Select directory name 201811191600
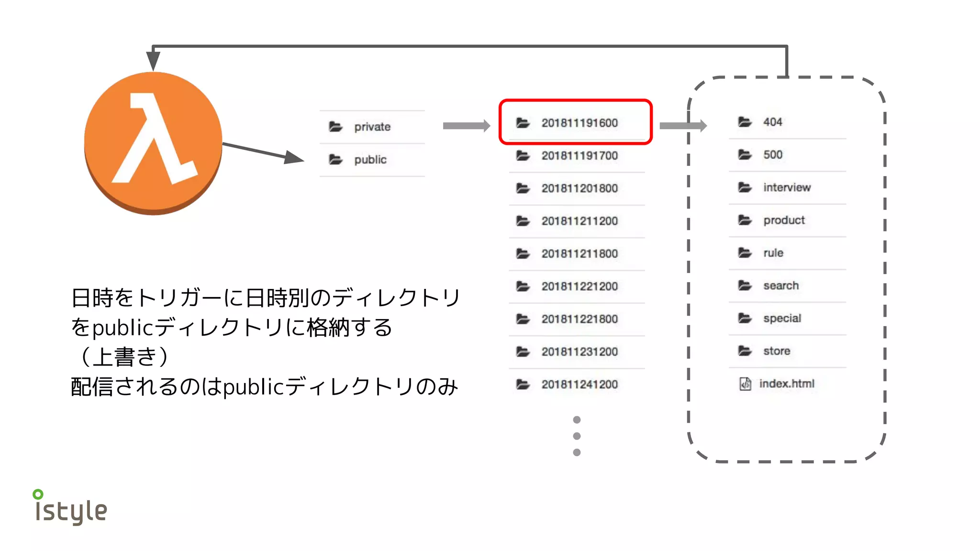980x551 pixels. click(x=579, y=123)
